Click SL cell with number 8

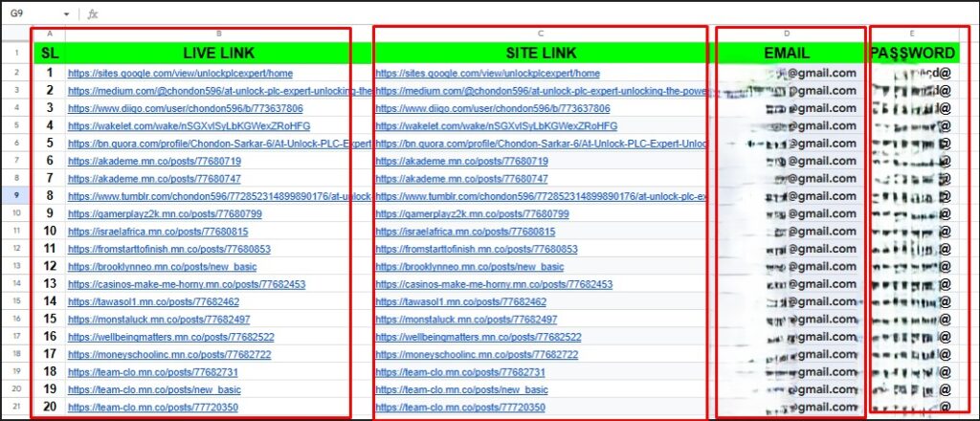click(49, 196)
